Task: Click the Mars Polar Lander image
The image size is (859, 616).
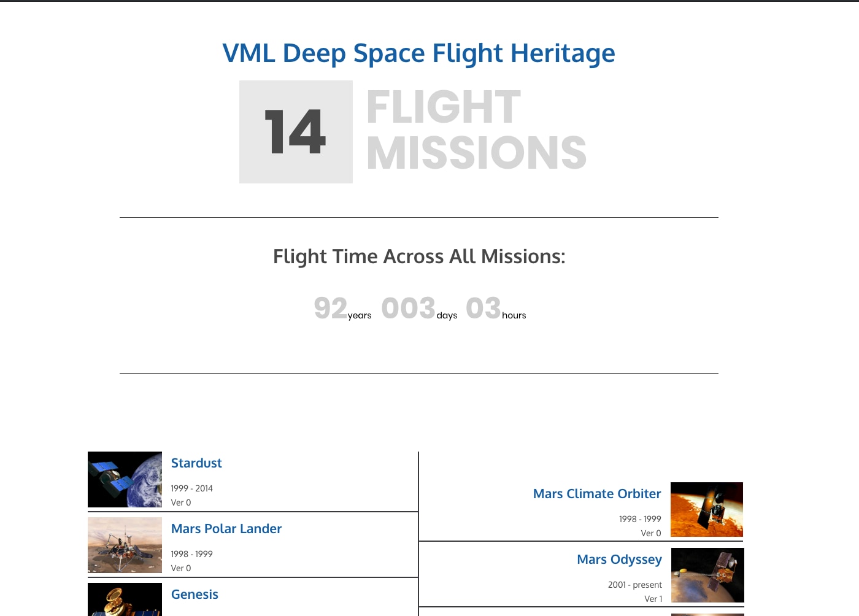Action: pyautogui.click(x=125, y=545)
